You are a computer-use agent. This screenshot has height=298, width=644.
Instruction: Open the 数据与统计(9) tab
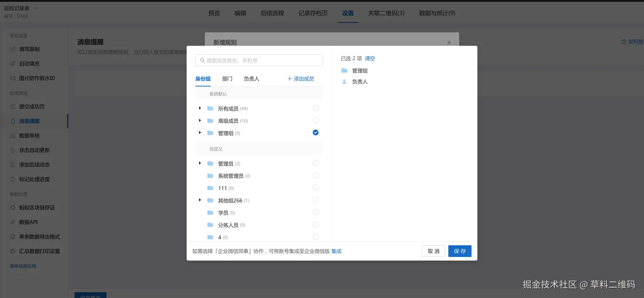pyautogui.click(x=437, y=13)
